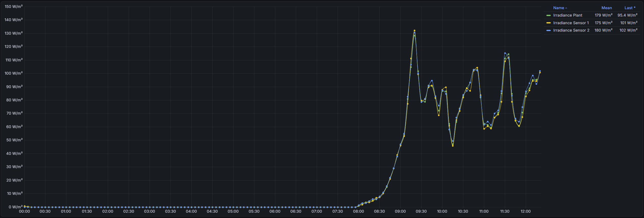
Task: Click the 95.4 W/m² last value
Action: [x=627, y=15]
